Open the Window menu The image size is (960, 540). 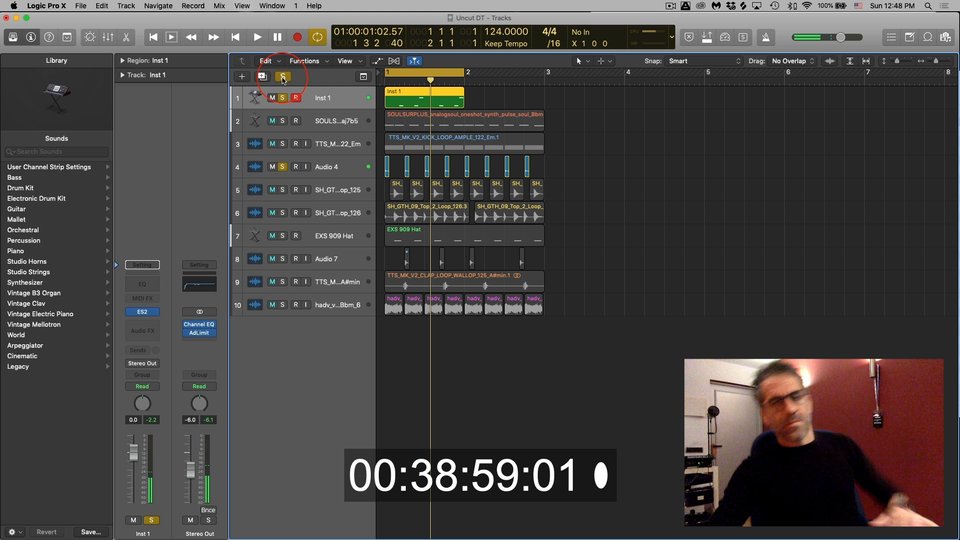(272, 6)
